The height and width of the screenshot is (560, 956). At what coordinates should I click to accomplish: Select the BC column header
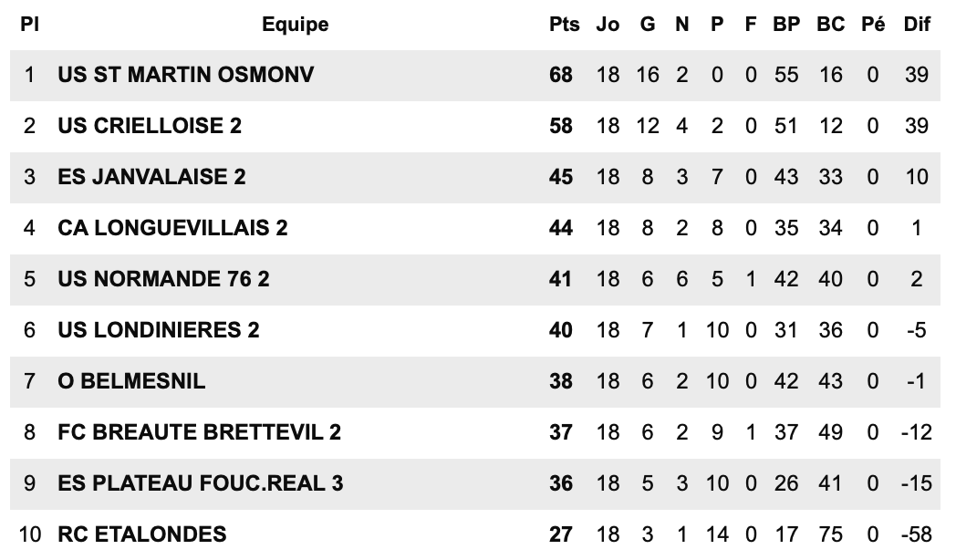[830, 25]
